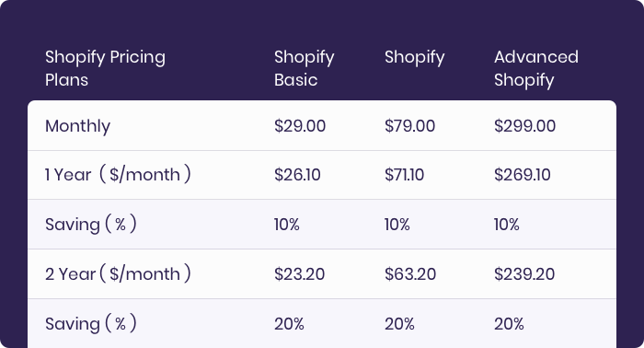Click the Shopify Pricing Plans header
The width and height of the screenshot is (644, 348).
[105, 68]
